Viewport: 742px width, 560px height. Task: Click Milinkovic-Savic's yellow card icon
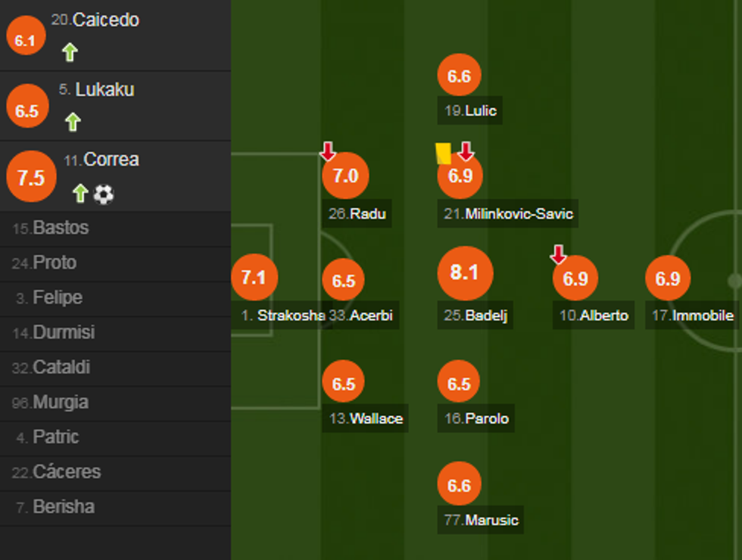(443, 153)
